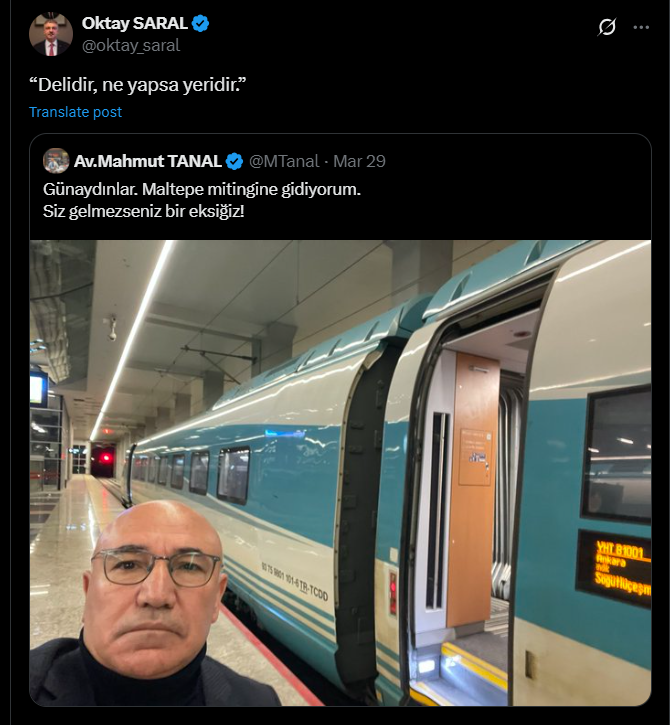670x725 pixels.
Task: Open Oktay SARAL display name link
Action: 135,24
